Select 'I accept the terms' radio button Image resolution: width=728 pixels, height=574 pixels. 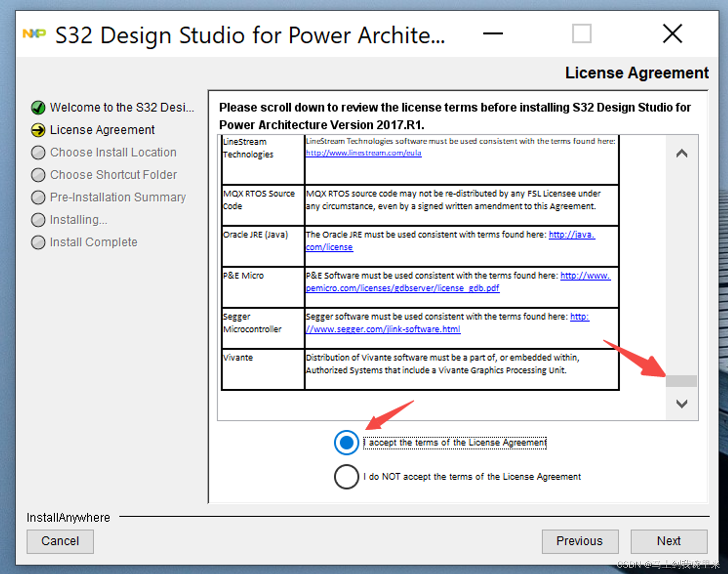coord(346,442)
